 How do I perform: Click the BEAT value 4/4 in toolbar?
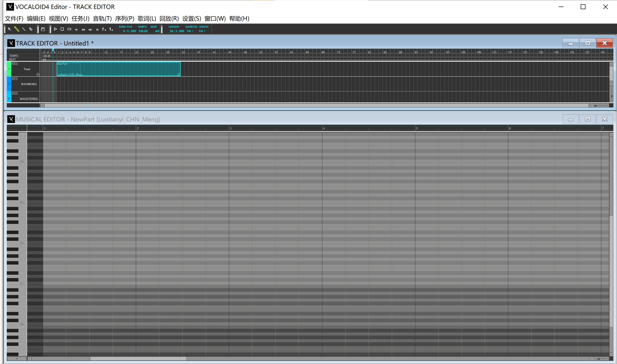point(157,31)
